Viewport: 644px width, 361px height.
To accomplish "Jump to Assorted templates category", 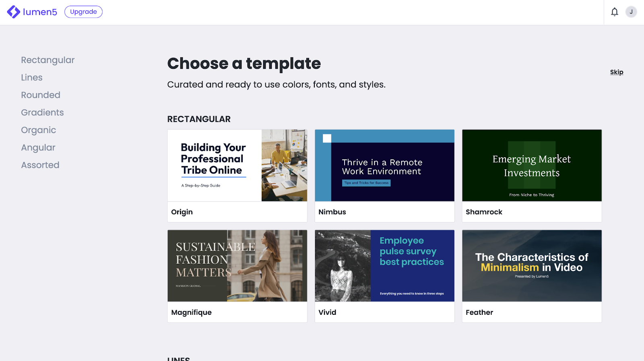I will click(x=40, y=165).
